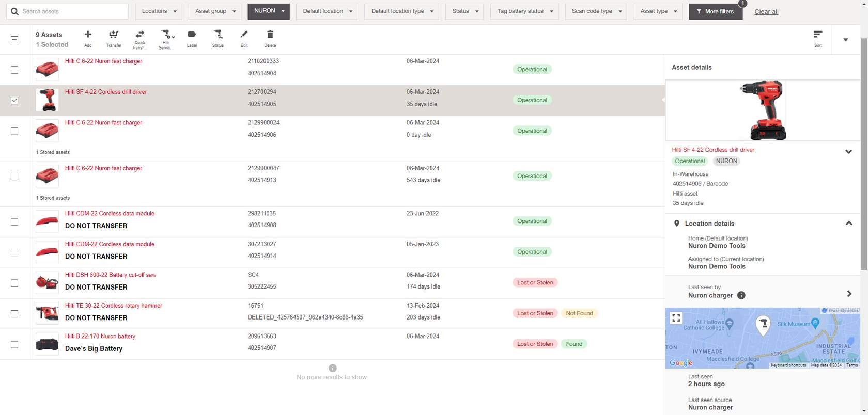This screenshot has width=868, height=415.
Task: Check the first C 6-22 fast charger row
Action: click(14, 70)
